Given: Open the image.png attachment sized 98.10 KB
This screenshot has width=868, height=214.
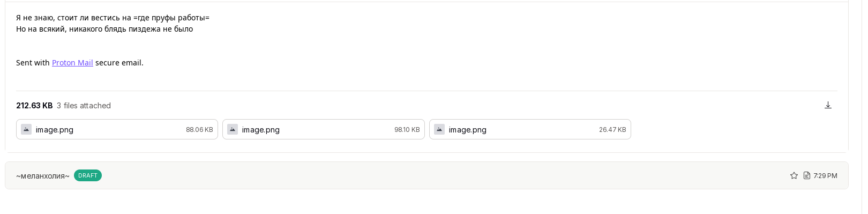Looking at the screenshot, I should (324, 129).
